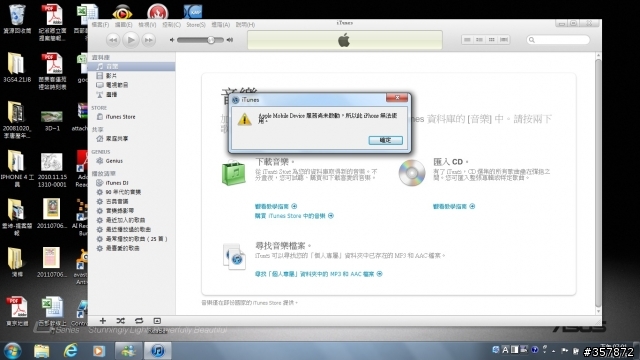Click 購買 iTunes Store 中的音樂 link
Viewport: 640px width, 360px height.
(294, 216)
